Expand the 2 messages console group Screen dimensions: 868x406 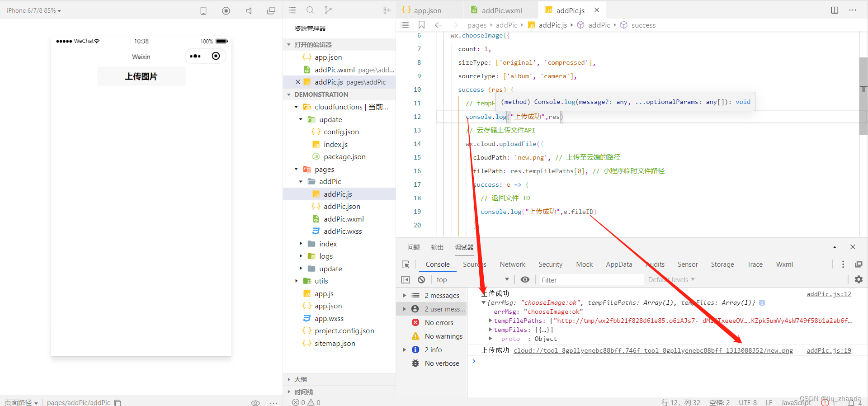point(405,296)
